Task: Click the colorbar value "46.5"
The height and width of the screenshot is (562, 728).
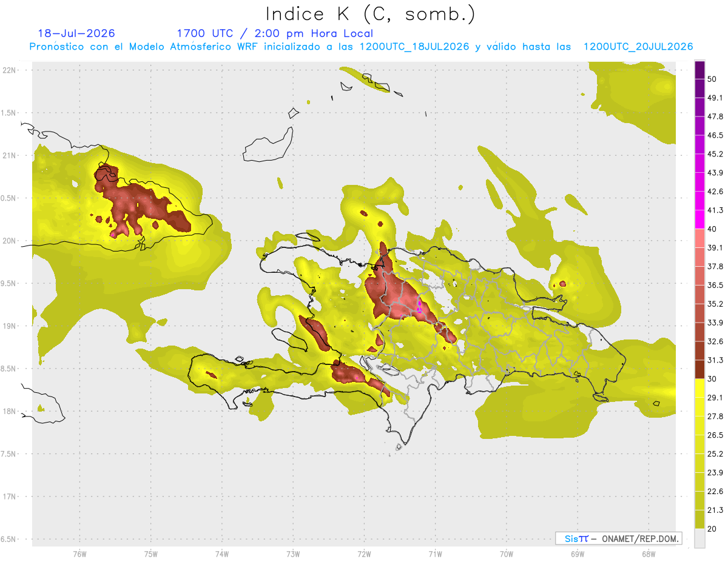Action: click(x=715, y=135)
